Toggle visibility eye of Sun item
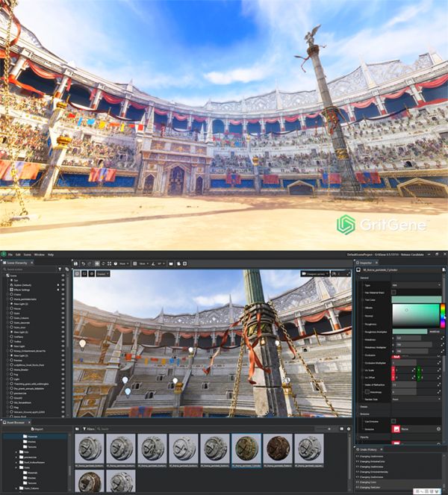448x495 pixels. point(63,279)
